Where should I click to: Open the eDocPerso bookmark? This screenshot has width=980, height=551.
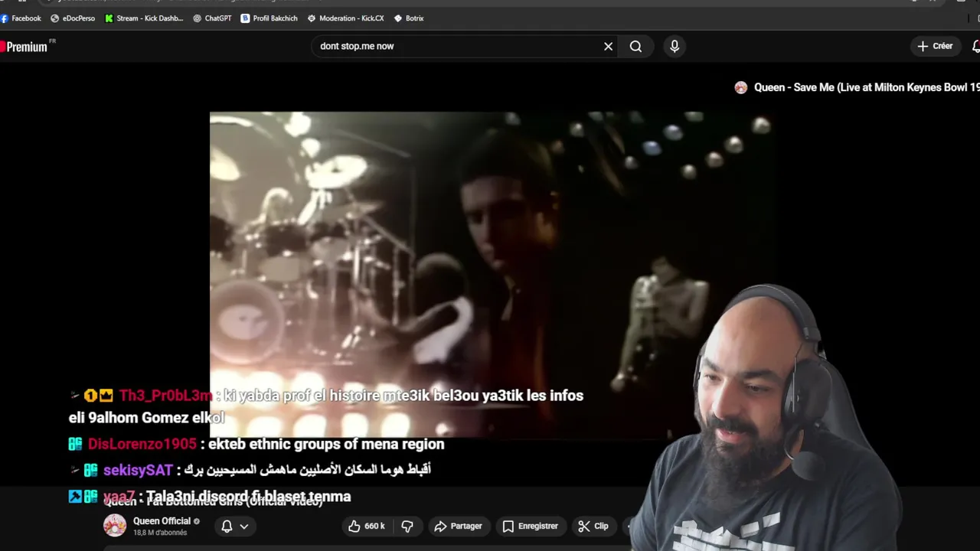(73, 18)
